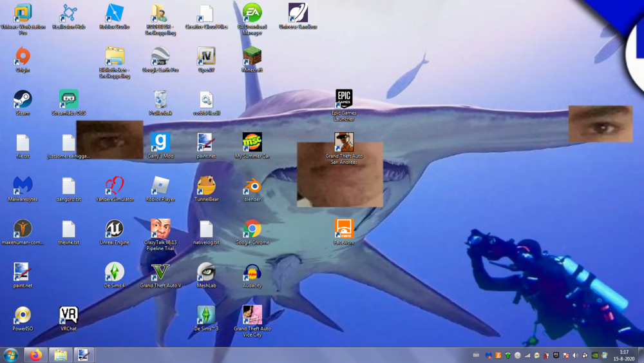Open Firefox from the taskbar
Viewport: 644px width, 363px height.
point(35,355)
